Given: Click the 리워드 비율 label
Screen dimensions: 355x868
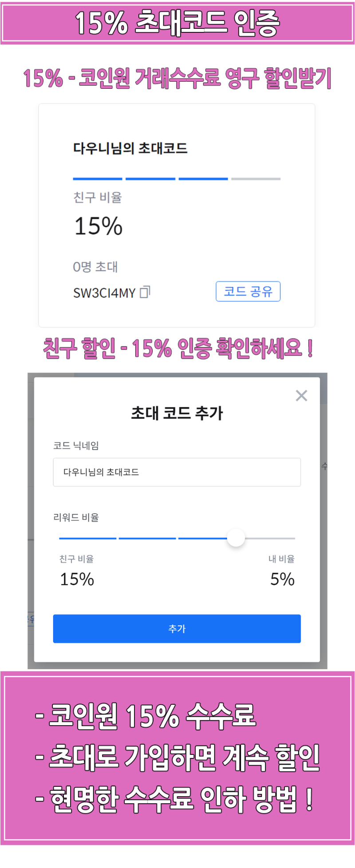Looking at the screenshot, I should click(x=75, y=518).
